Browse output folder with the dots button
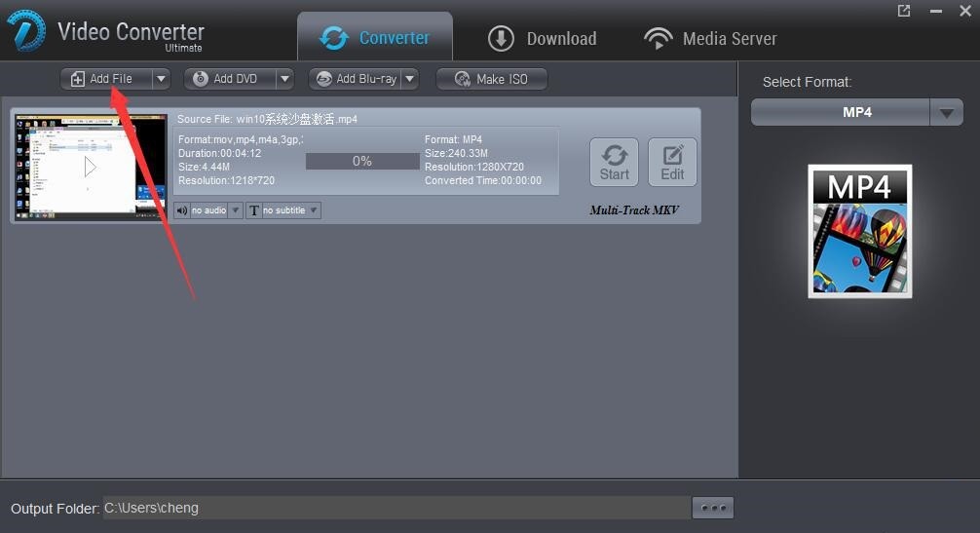The width and height of the screenshot is (980, 533). point(713,508)
